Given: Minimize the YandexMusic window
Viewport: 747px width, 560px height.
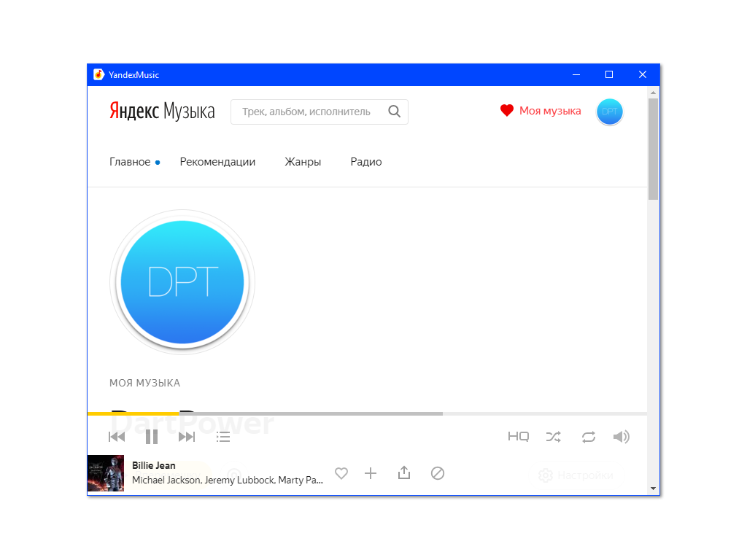Looking at the screenshot, I should (576, 75).
